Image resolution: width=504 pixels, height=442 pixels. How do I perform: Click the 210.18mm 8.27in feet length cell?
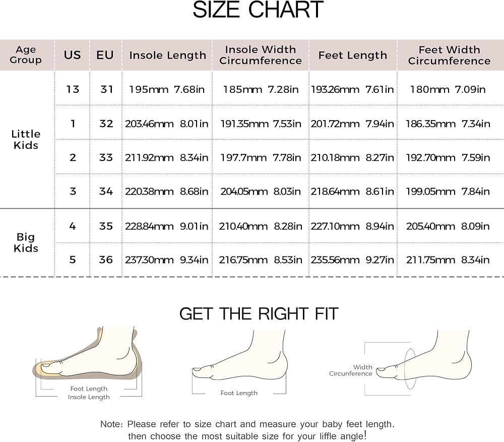(352, 157)
